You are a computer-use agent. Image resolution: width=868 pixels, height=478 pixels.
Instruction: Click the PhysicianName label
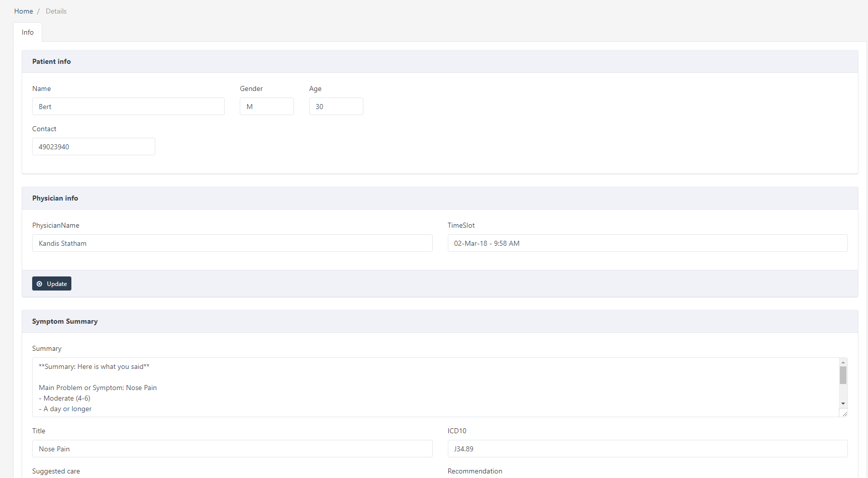pos(56,225)
